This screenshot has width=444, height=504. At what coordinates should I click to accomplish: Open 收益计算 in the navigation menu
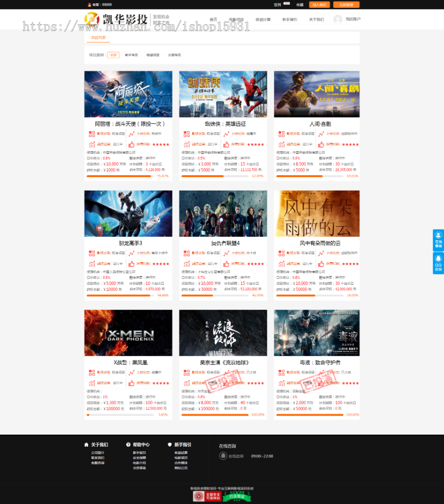pos(263,20)
